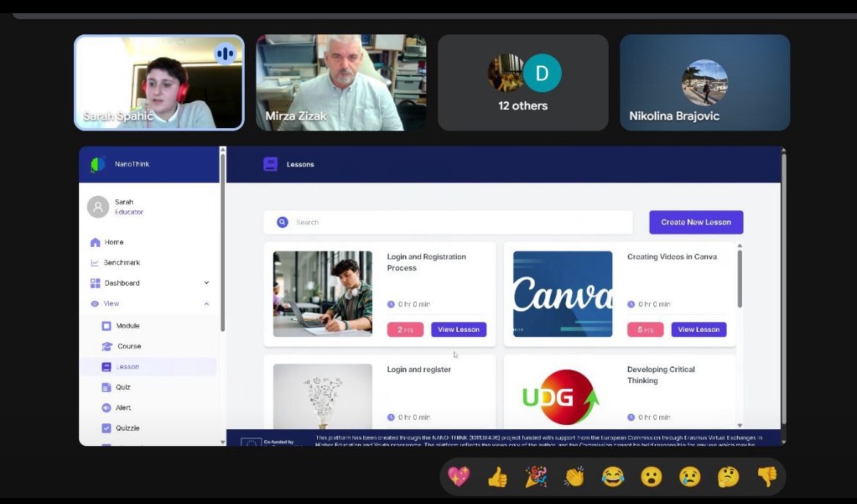Click the D participant avatar
857x504 pixels.
point(542,73)
